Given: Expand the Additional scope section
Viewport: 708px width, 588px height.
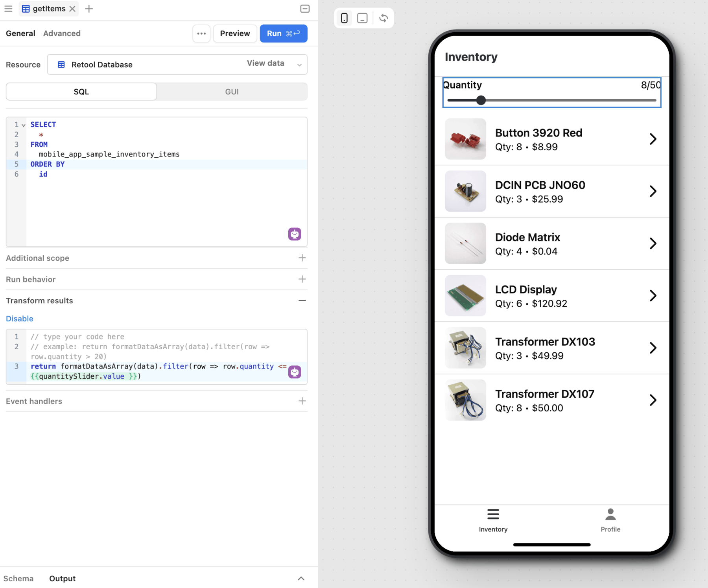Looking at the screenshot, I should (x=302, y=258).
